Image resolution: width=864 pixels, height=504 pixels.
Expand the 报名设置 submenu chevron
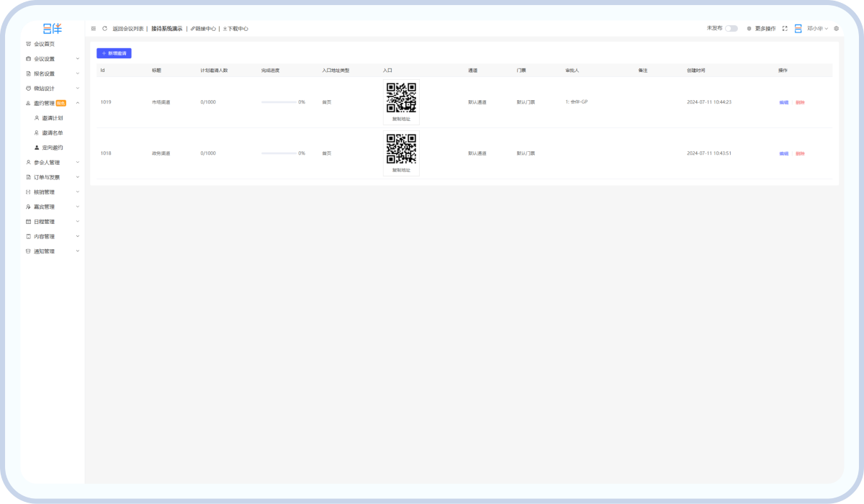(78, 73)
